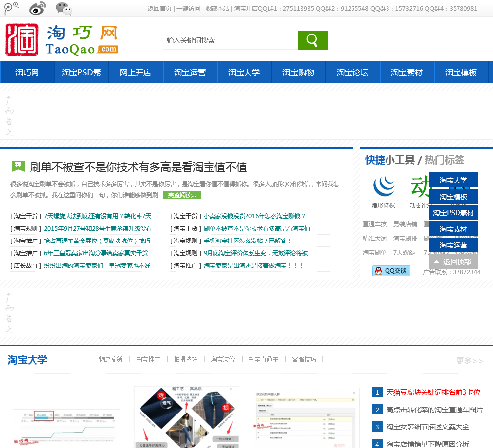Click floating 淘宝大学 sidebar button
Screen dimensions: 493x448
[x=454, y=180]
